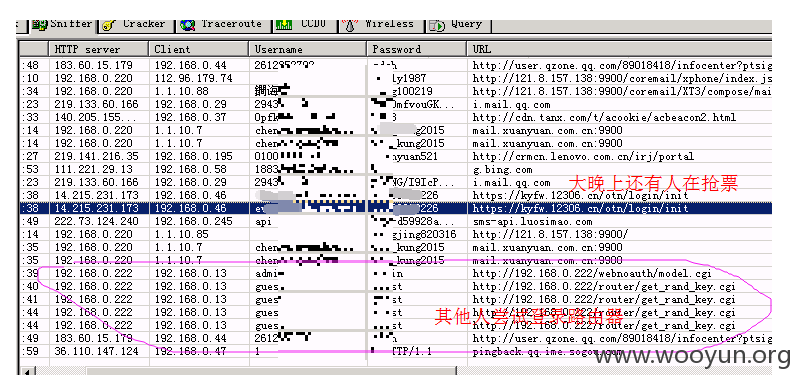Select client cell 192.168.0.47
The width and height of the screenshot is (800, 384).
click(190, 352)
